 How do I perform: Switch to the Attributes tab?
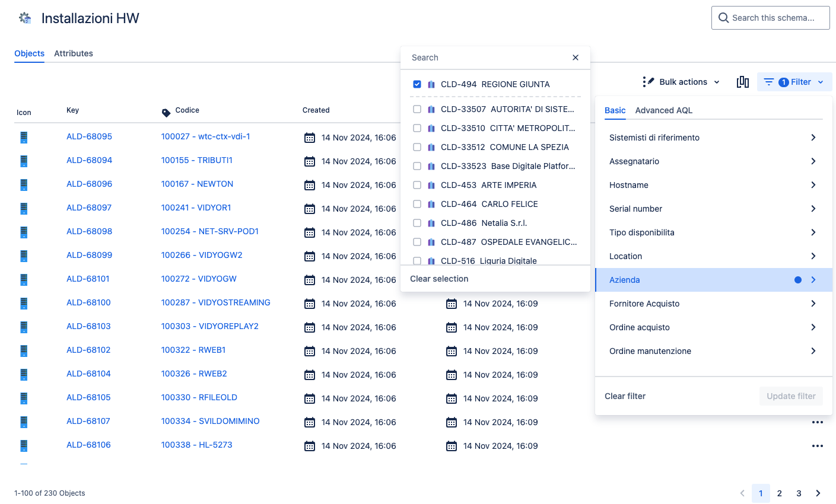tap(74, 53)
